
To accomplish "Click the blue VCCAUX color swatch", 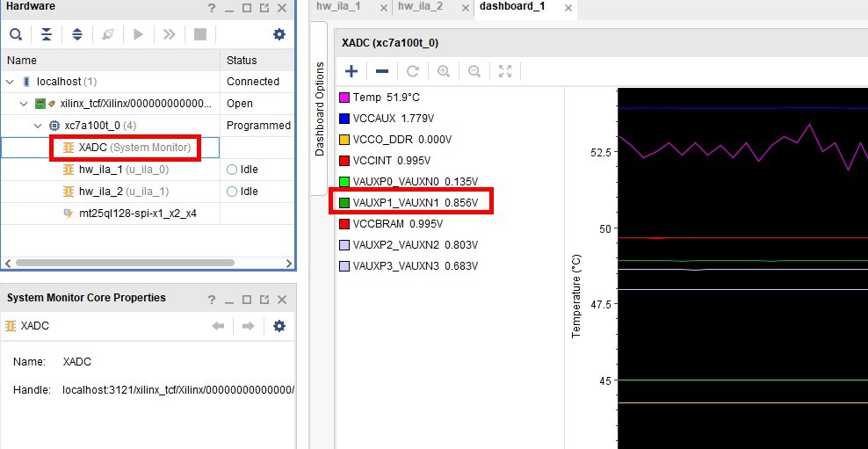I will click(x=344, y=119).
